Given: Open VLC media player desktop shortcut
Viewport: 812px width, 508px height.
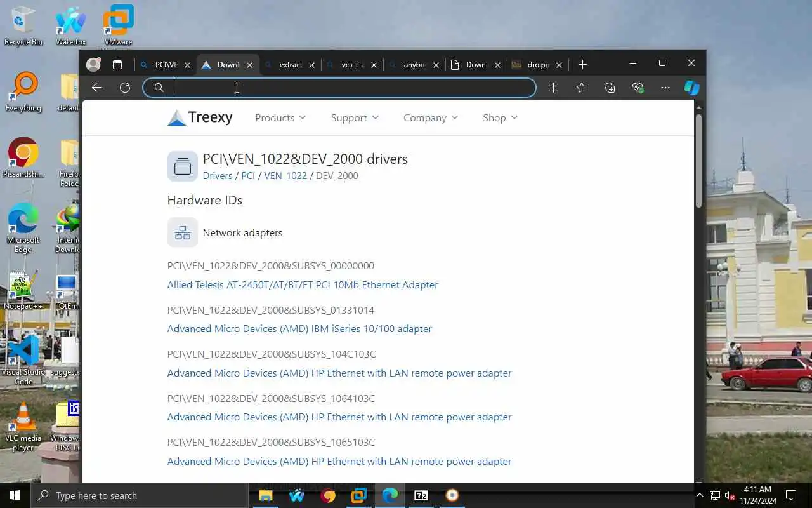Looking at the screenshot, I should (23, 427).
